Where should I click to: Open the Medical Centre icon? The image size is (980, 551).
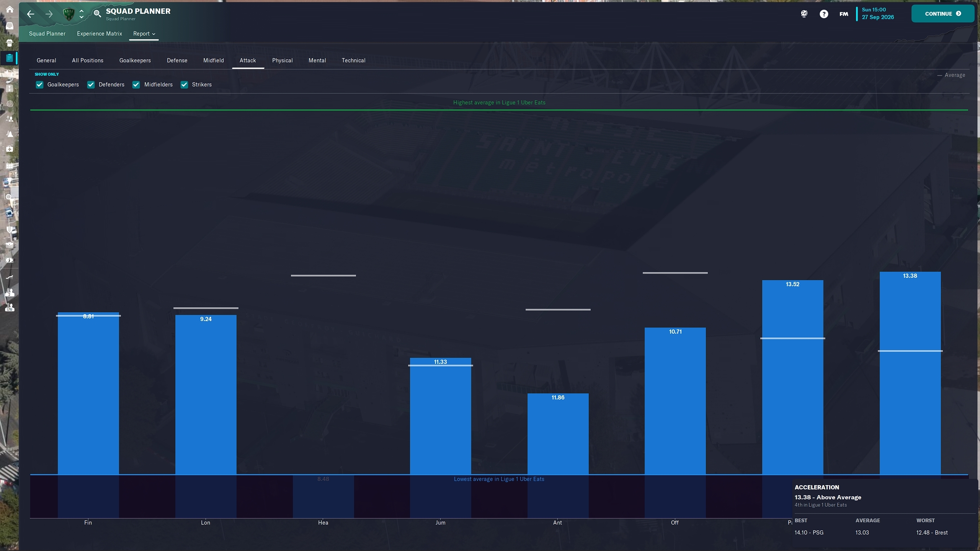[10, 149]
